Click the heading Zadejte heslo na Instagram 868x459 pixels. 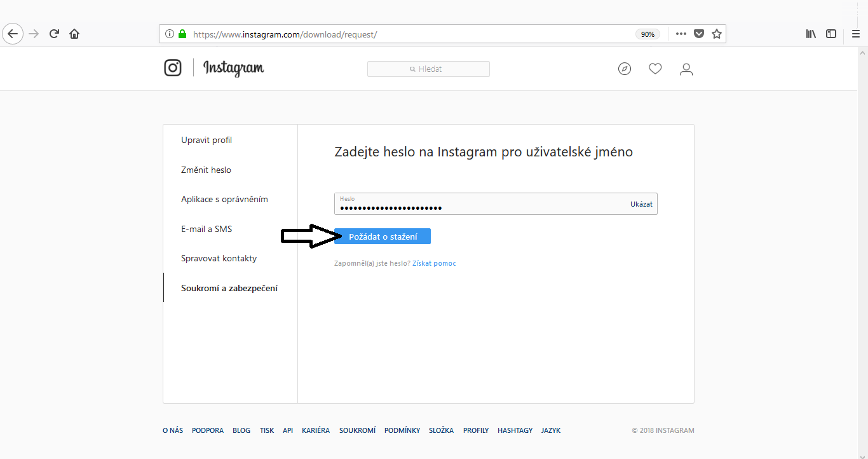[484, 153]
